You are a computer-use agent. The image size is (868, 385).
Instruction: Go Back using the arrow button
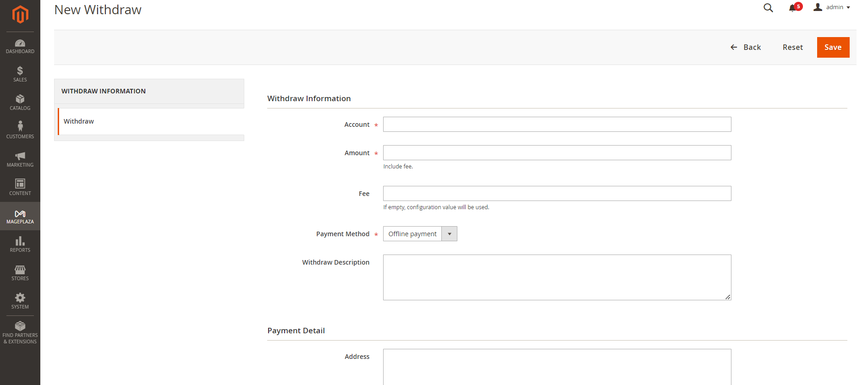tap(746, 48)
